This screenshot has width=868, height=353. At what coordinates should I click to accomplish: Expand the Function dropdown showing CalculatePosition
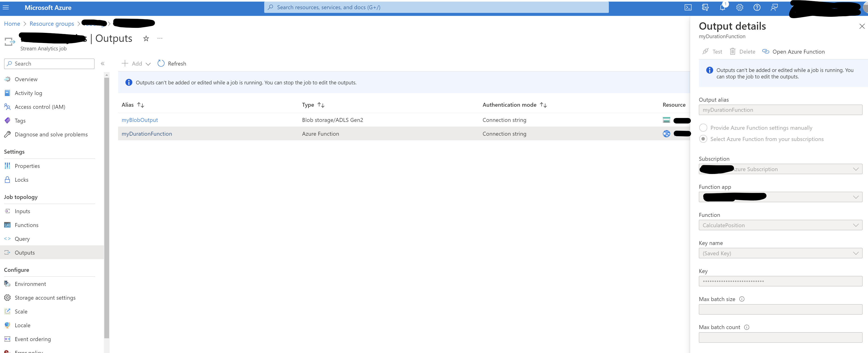(780, 225)
